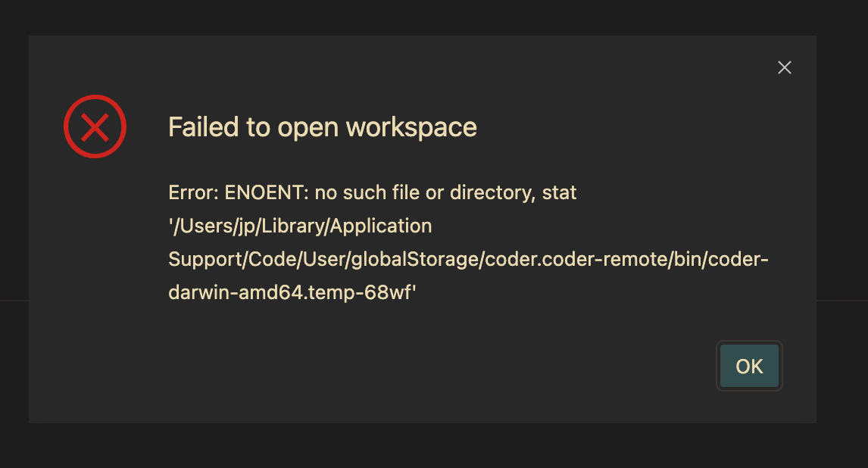Click the 'Failed to open workspace' title
The width and height of the screenshot is (868, 468).
322,127
